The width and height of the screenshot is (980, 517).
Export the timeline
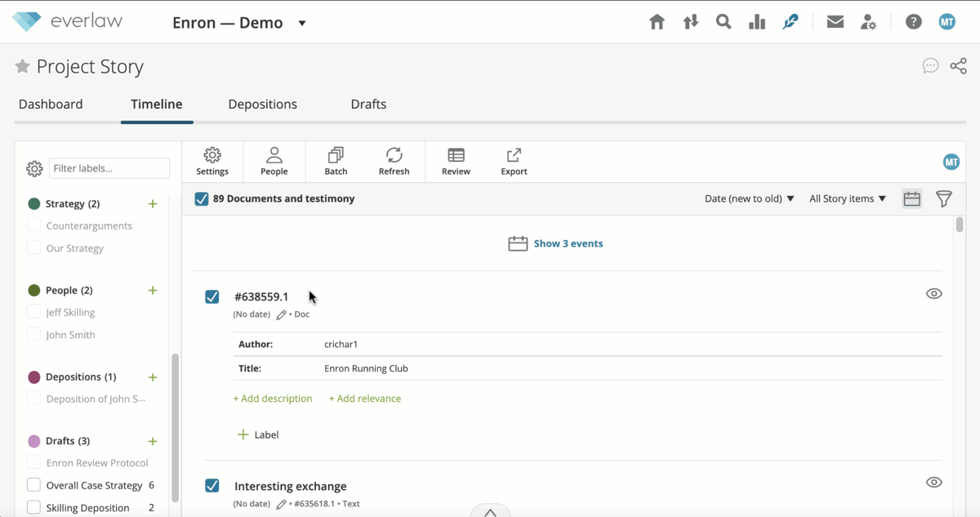(514, 161)
